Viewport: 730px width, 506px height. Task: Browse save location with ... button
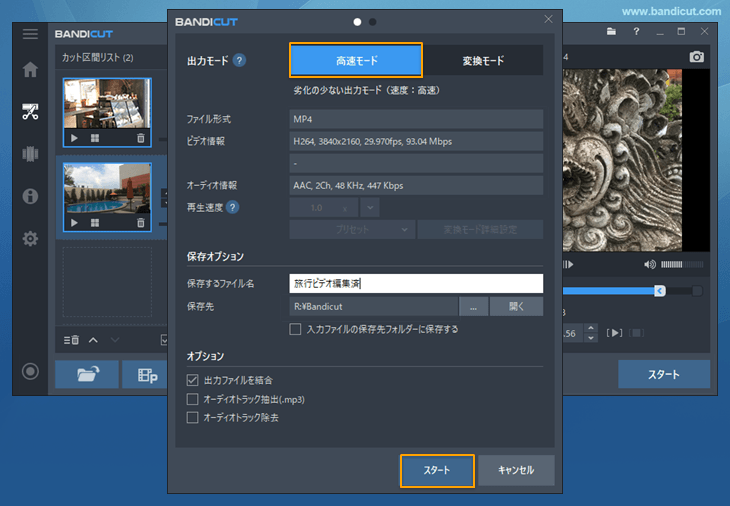(x=473, y=306)
